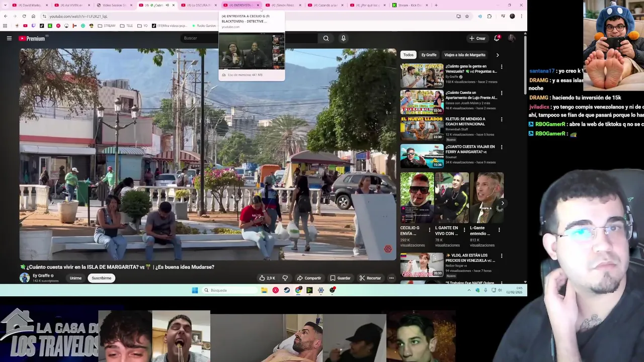Open Steam from the taskbar
The height and width of the screenshot is (362, 644).
[287, 290]
